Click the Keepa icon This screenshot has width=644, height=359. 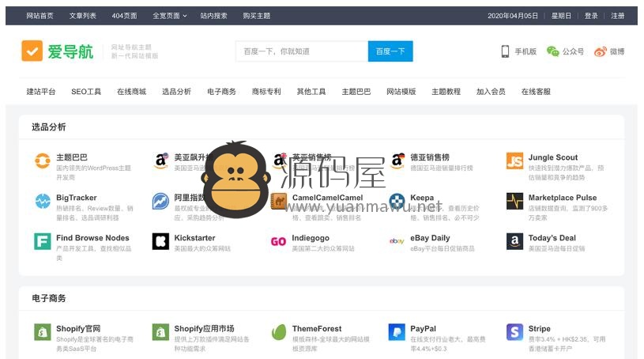[x=397, y=201]
